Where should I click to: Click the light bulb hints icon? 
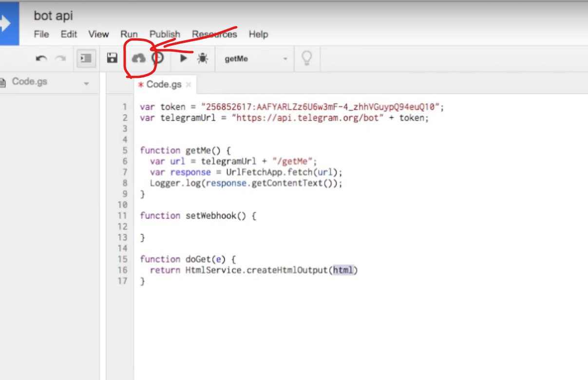[x=306, y=58]
